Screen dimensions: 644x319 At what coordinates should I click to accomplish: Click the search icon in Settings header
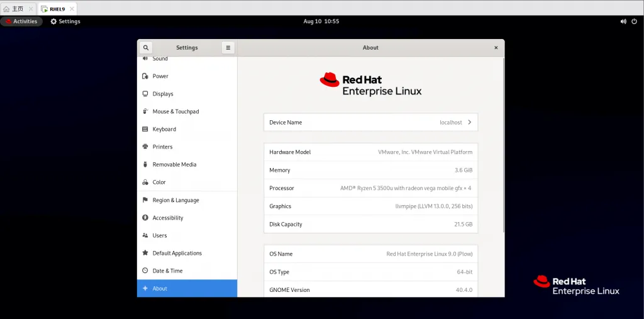(146, 48)
